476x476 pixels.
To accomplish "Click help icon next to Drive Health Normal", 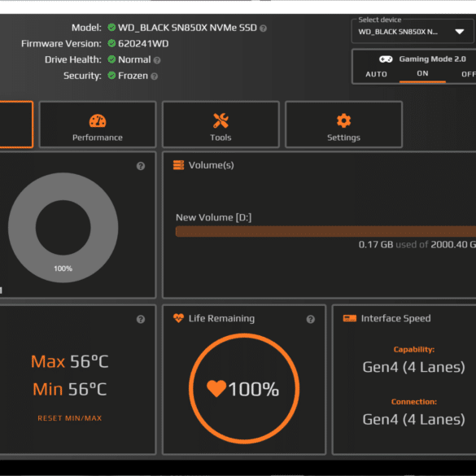I will pos(157,60).
